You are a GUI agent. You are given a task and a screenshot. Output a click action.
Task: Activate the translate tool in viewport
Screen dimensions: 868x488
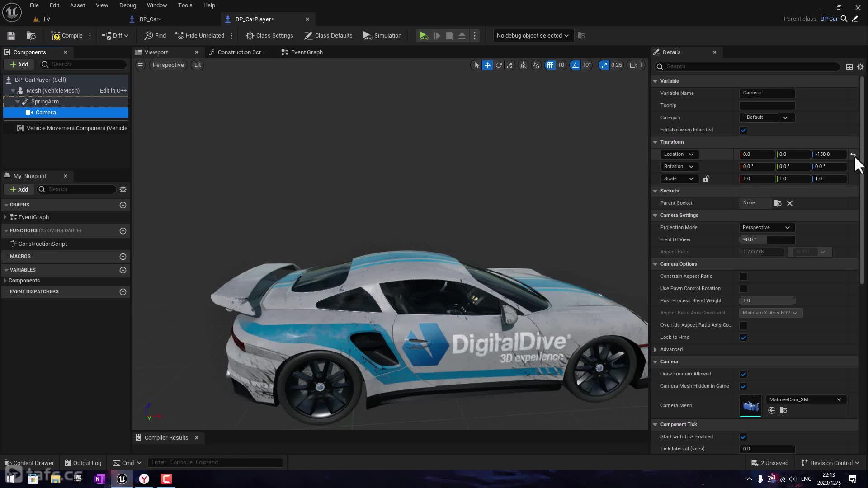click(487, 65)
